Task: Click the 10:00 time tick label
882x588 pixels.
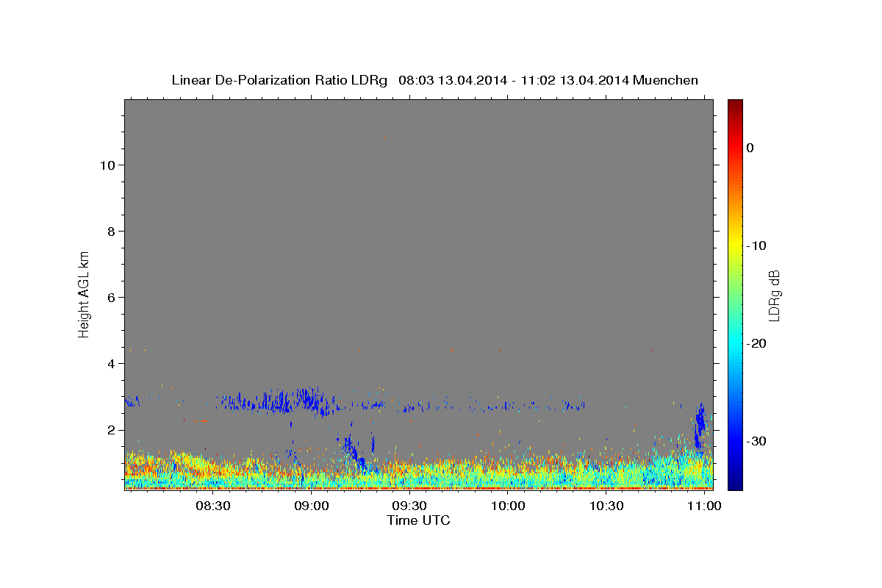Action: coord(508,506)
